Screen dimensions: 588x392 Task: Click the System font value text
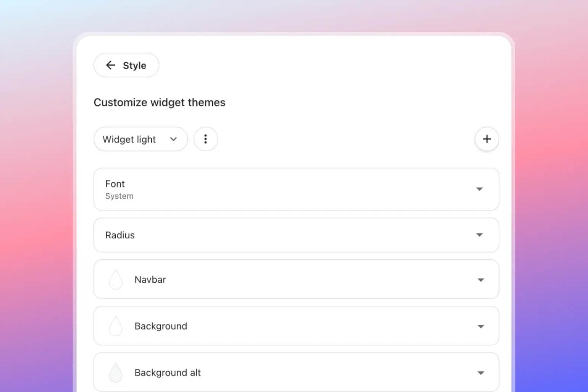pos(119,196)
